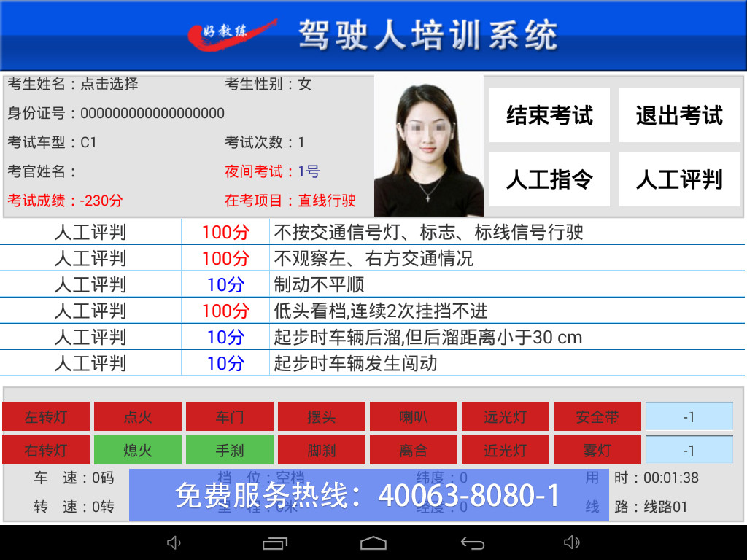Open the 人工评判 panel
The height and width of the screenshot is (560, 747).
point(679,179)
